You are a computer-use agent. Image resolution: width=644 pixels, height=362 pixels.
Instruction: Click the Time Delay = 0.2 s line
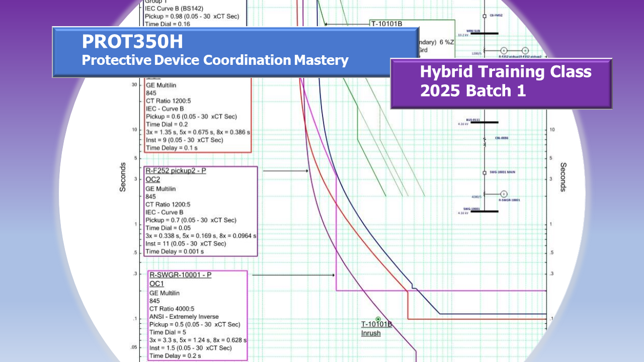point(175,356)
